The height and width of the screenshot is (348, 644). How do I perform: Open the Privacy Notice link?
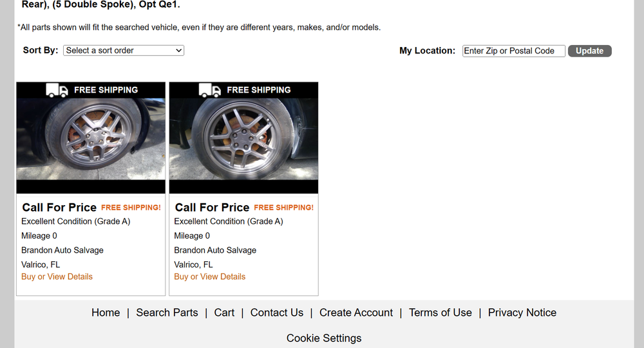coord(522,313)
